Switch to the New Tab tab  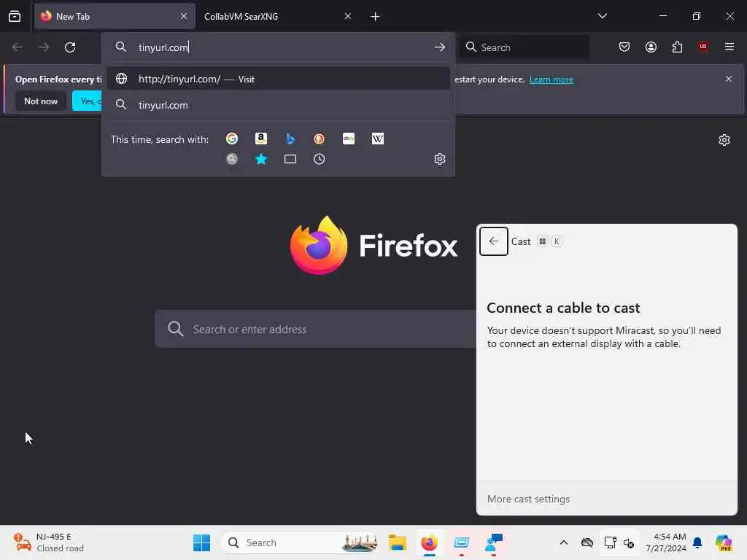click(x=115, y=16)
